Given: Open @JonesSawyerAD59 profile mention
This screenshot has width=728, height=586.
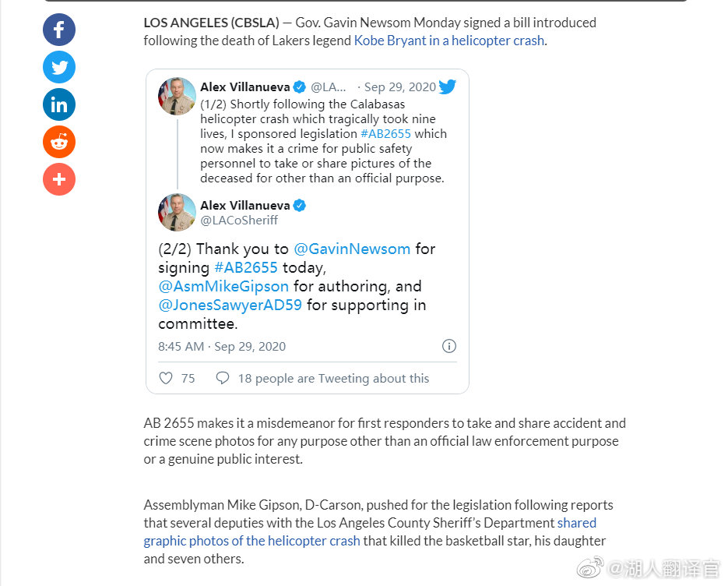Looking at the screenshot, I should [230, 305].
